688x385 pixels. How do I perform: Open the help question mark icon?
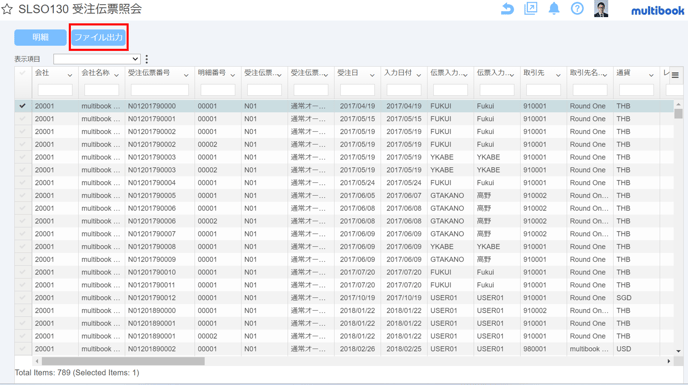577,8
